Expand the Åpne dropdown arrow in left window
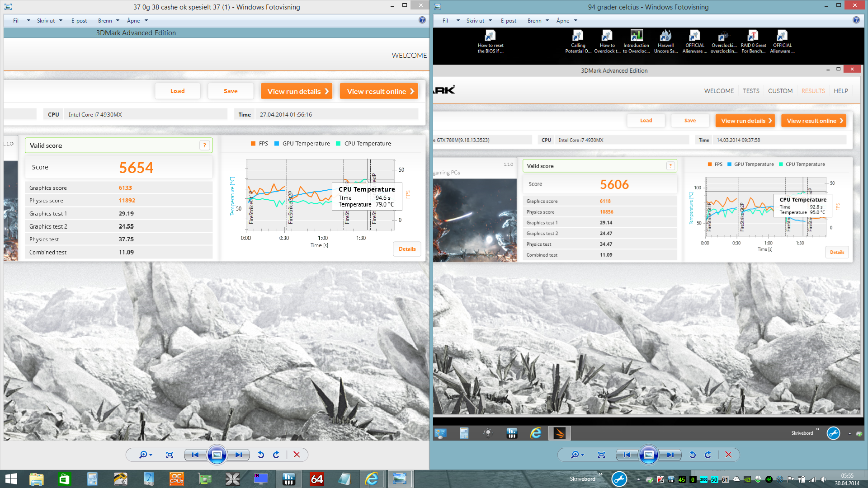The width and height of the screenshot is (868, 488). click(146, 21)
